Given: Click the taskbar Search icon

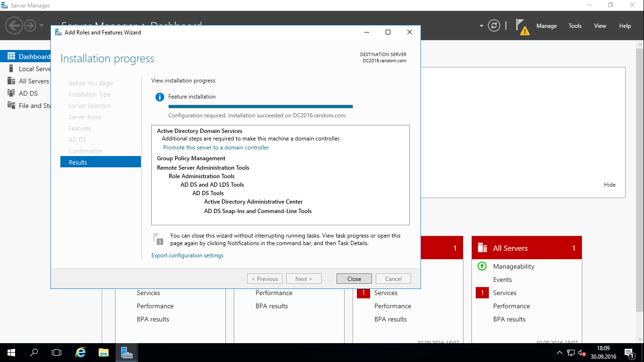Looking at the screenshot, I should point(34,353).
